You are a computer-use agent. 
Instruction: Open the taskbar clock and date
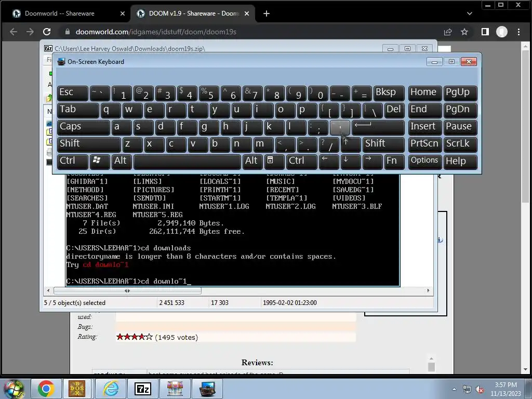pos(506,389)
